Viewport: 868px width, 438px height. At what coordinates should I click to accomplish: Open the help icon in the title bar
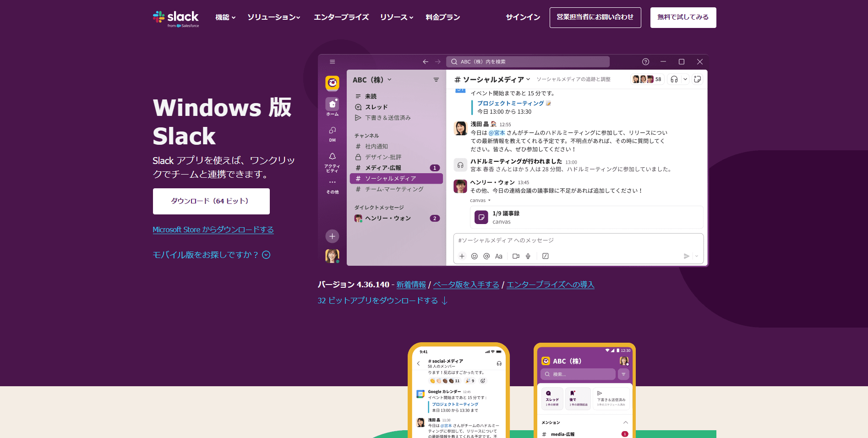[x=645, y=61]
